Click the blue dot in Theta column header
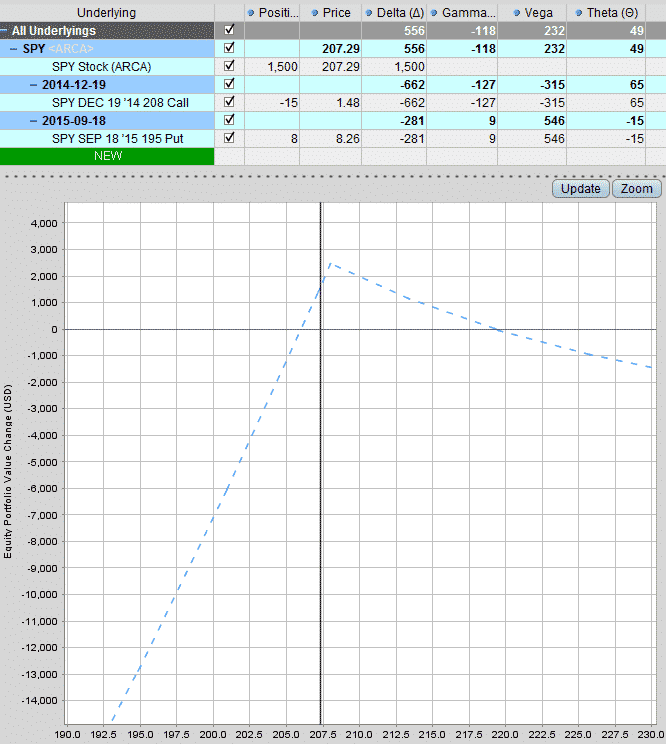The width and height of the screenshot is (666, 744). (x=579, y=13)
